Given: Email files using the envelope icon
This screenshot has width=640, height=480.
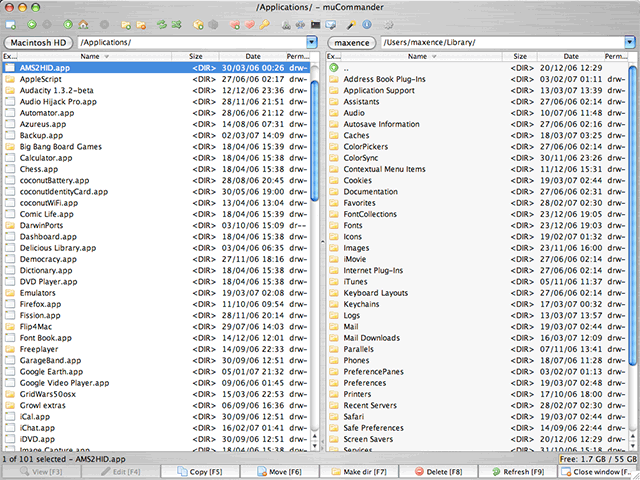Looking at the screenshot, I should [331, 25].
